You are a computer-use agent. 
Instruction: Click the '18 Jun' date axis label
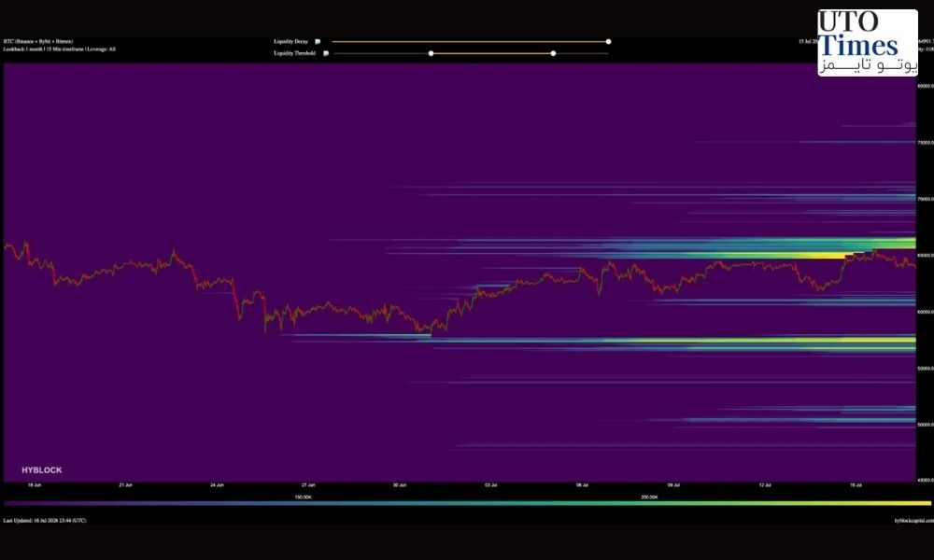pos(35,485)
